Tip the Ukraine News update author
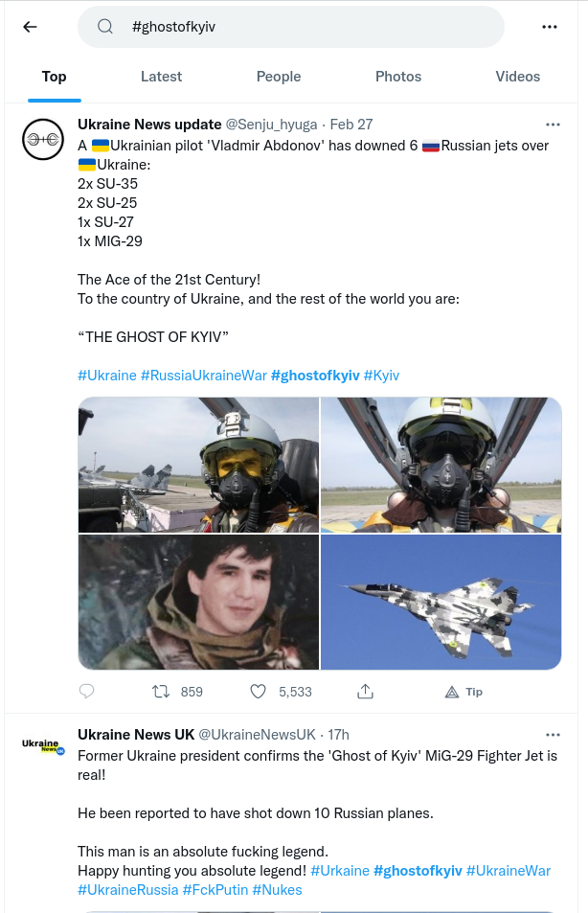This screenshot has width=588, height=913. coord(464,692)
